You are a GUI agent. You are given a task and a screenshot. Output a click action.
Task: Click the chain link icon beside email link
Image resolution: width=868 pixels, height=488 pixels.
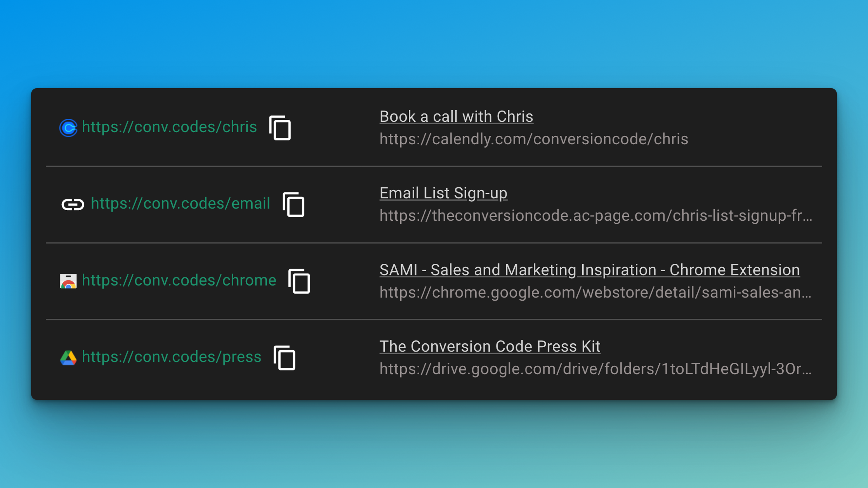(x=73, y=204)
